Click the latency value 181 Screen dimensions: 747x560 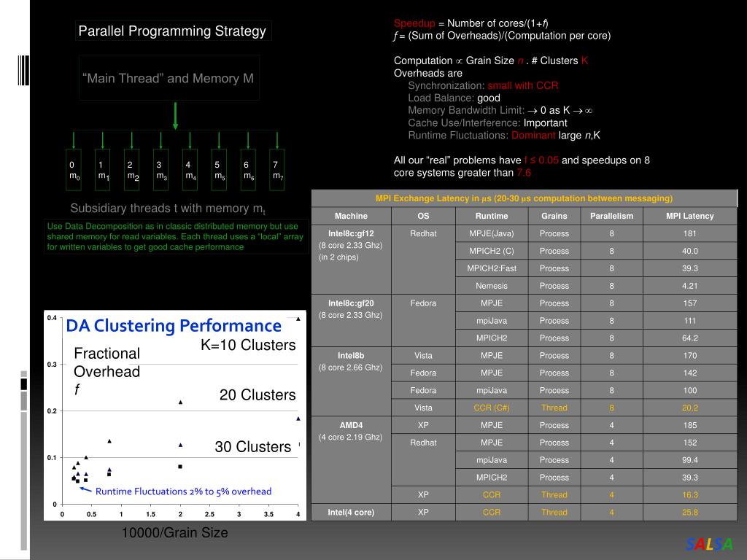point(690,234)
